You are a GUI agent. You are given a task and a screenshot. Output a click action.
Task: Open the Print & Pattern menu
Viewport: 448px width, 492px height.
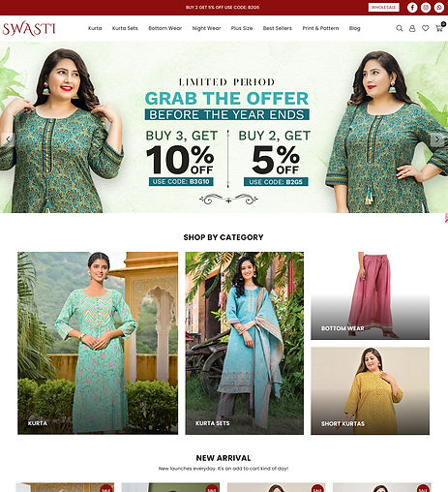pyautogui.click(x=320, y=28)
